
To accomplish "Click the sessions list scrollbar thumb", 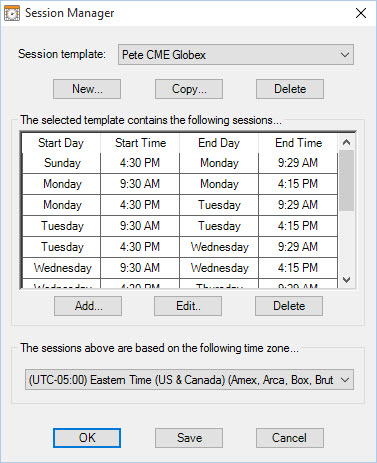I will (346, 180).
